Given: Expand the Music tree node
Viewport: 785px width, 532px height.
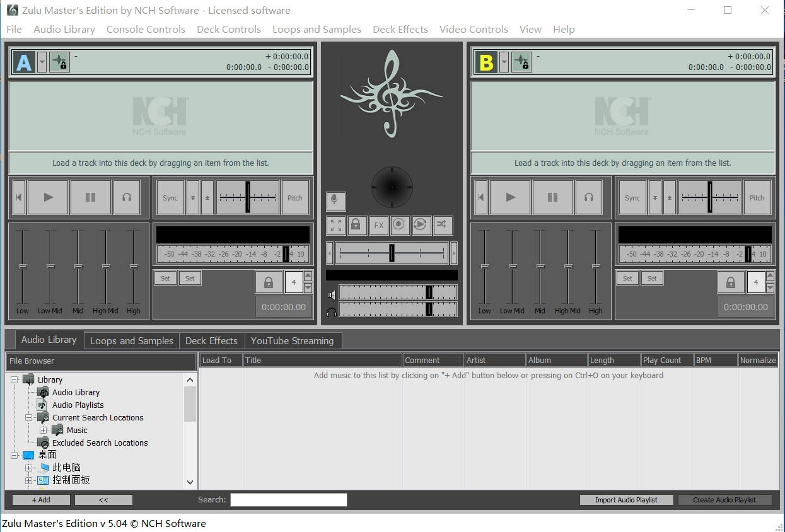Looking at the screenshot, I should [43, 430].
